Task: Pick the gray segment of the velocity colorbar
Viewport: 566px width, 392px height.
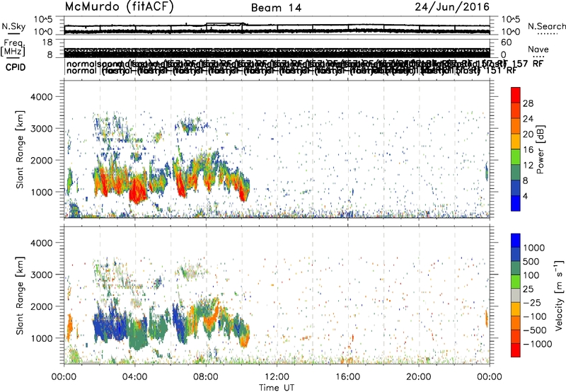Action: tap(516, 296)
